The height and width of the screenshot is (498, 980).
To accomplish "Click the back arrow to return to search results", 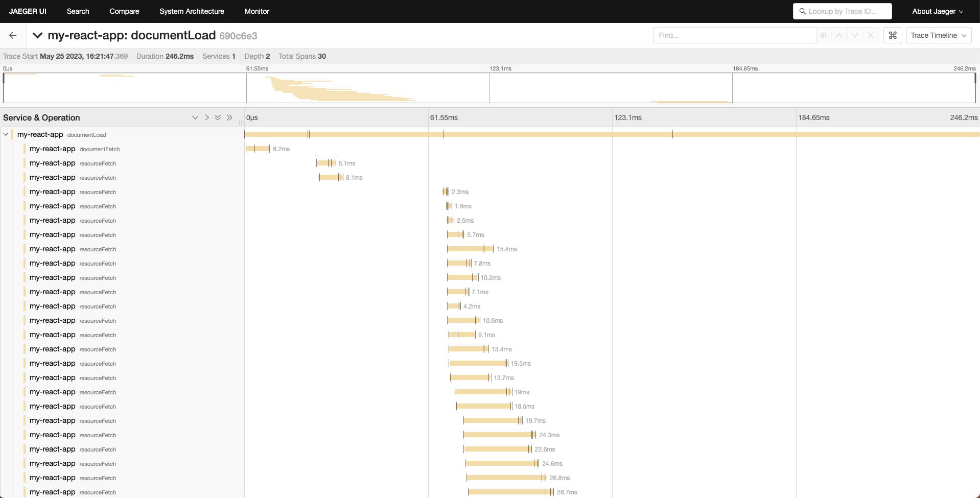I will [13, 35].
